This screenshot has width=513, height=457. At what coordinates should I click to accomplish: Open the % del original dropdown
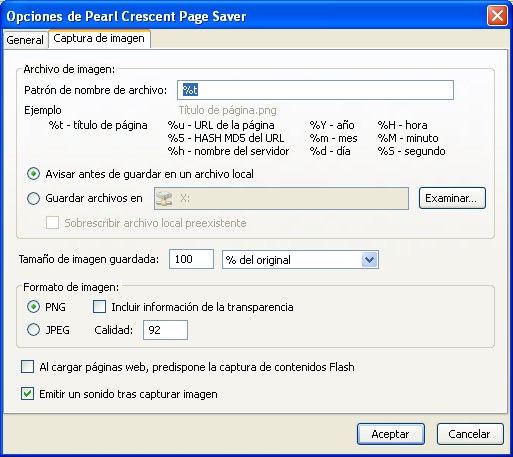point(300,260)
